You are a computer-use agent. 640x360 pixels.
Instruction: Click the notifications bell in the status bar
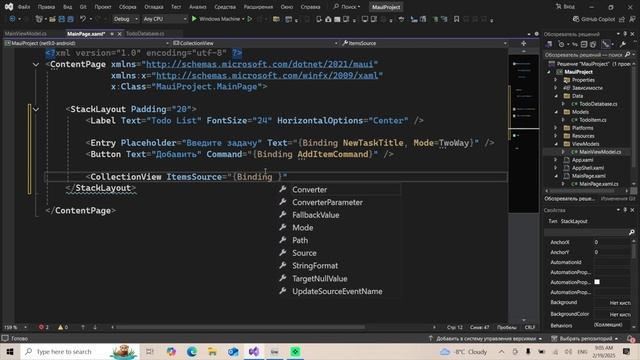click(x=631, y=338)
